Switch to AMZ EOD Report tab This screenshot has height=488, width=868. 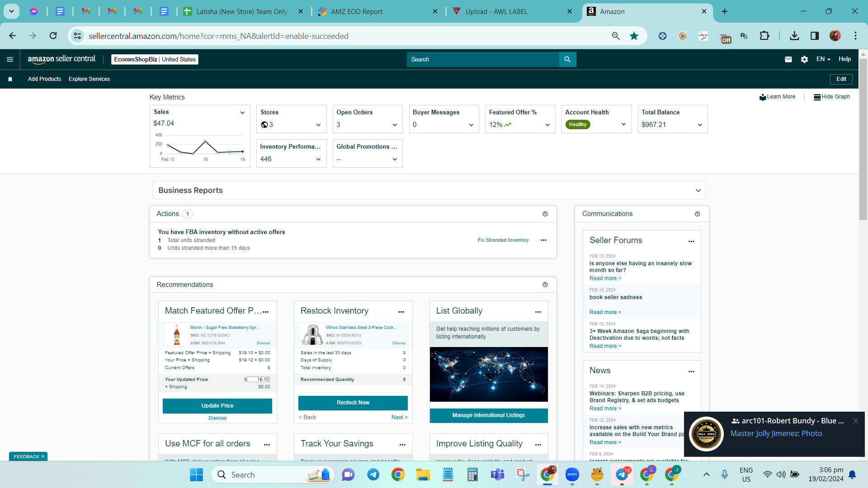click(x=377, y=12)
